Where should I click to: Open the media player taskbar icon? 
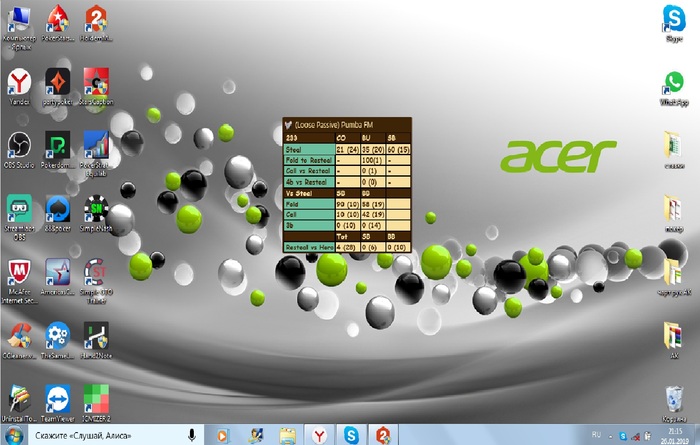pos(223,435)
